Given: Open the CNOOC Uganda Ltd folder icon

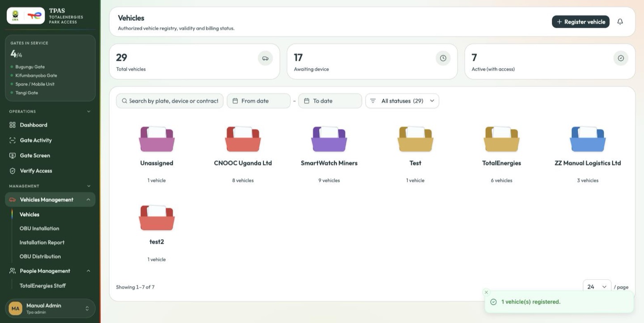Looking at the screenshot, I should (243, 139).
